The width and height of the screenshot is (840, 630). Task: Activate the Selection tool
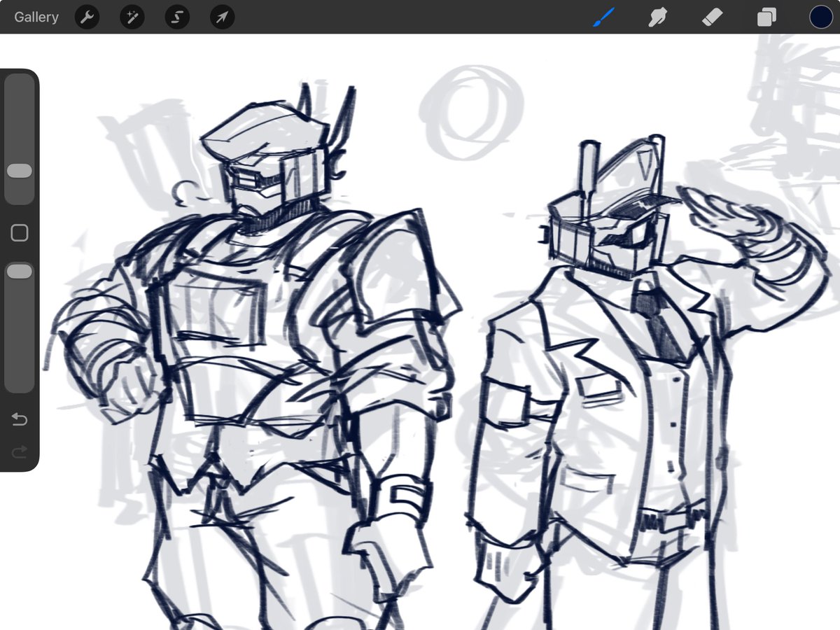tap(177, 17)
